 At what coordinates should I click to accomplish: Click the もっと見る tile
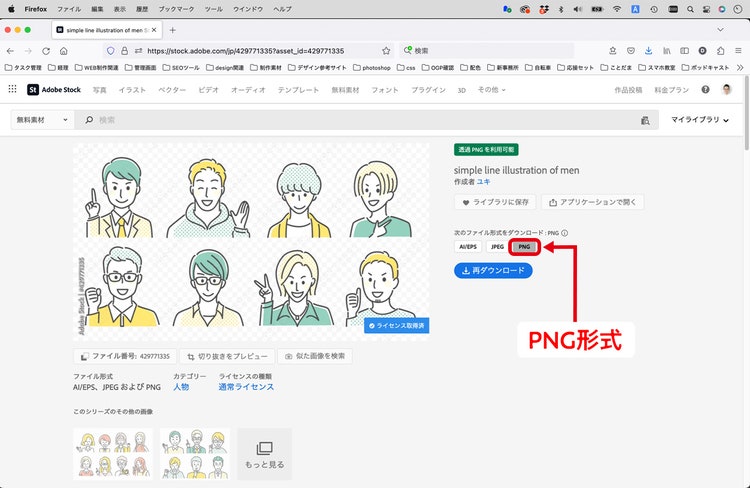(x=265, y=454)
